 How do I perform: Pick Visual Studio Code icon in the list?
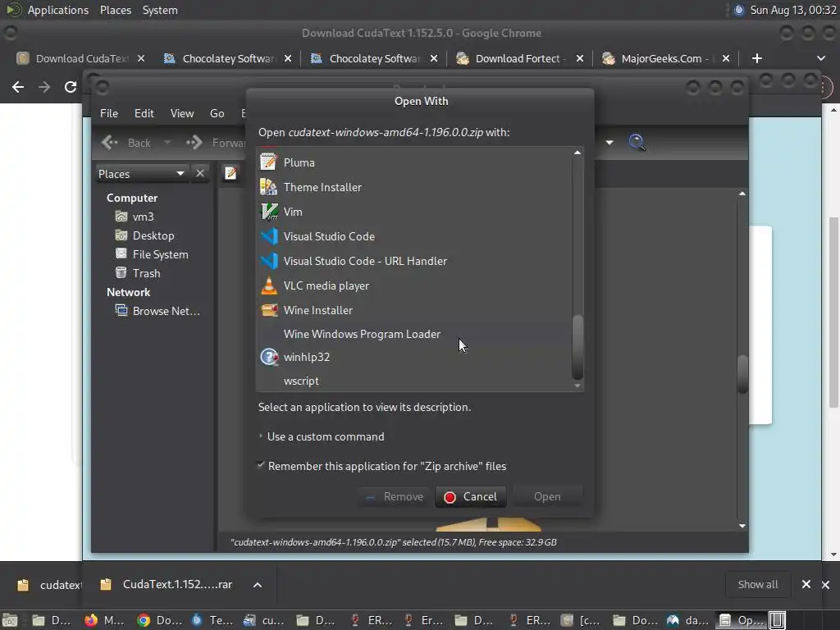[x=269, y=236]
